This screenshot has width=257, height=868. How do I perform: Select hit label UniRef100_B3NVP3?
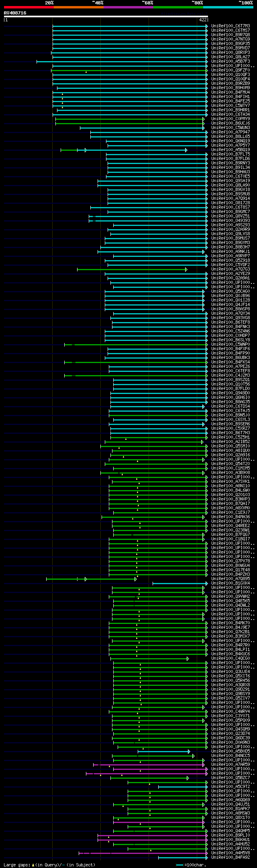pos(230,499)
